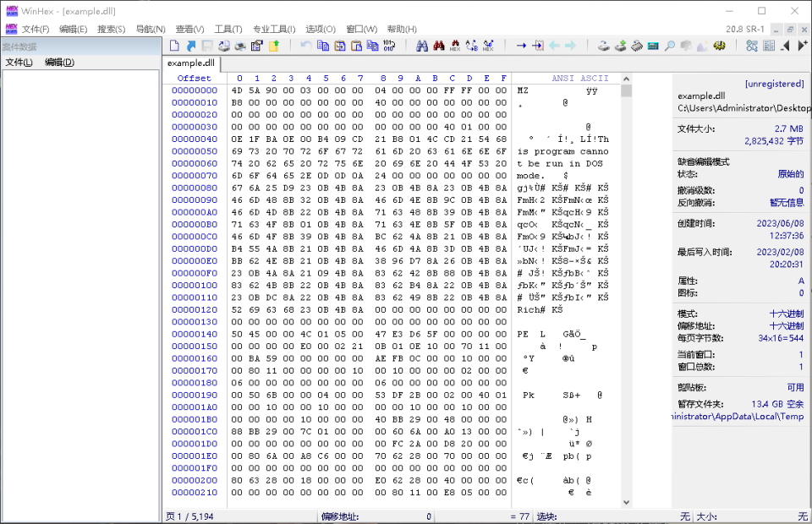Open the 编辑(E) menu
Viewport: 812px width, 524px height.
click(x=73, y=29)
